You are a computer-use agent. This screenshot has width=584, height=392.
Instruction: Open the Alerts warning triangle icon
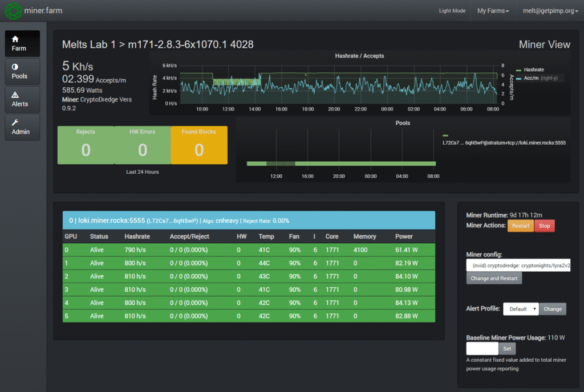coord(15,95)
